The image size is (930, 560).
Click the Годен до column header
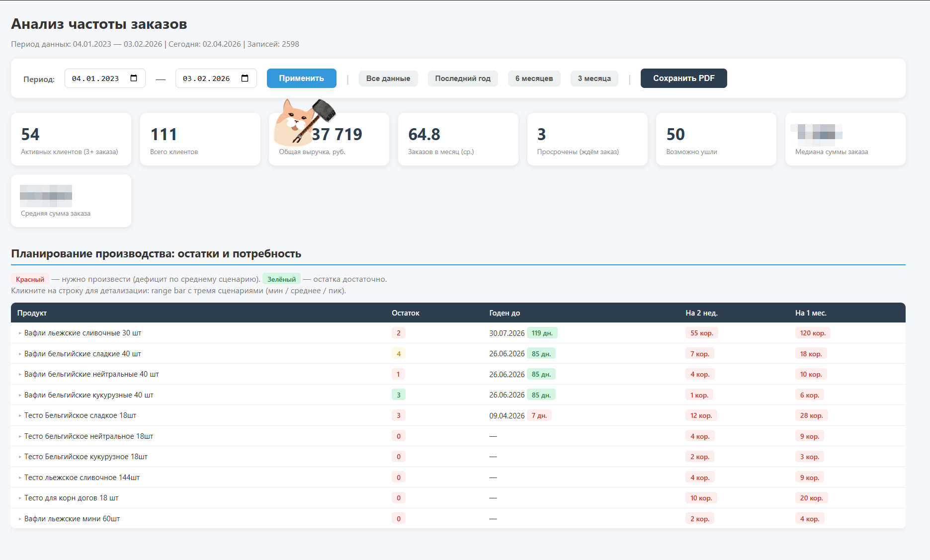point(505,313)
